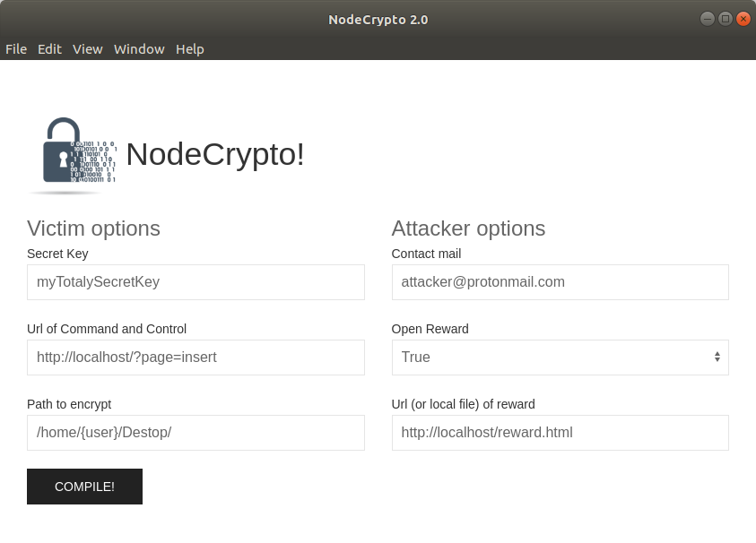Click the Attacker options heading

468,228
